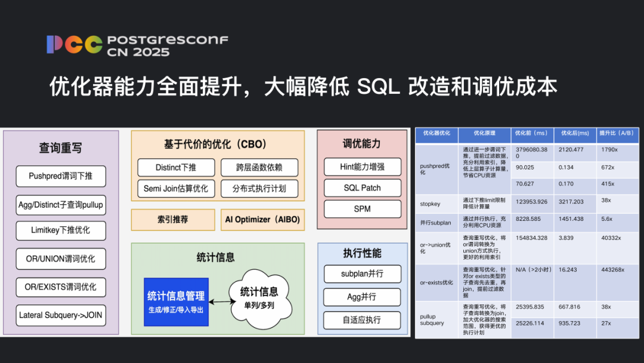The height and width of the screenshot is (363, 644).
Task: Click the Lateral Subquery->JOIN box
Action: pyautogui.click(x=61, y=315)
